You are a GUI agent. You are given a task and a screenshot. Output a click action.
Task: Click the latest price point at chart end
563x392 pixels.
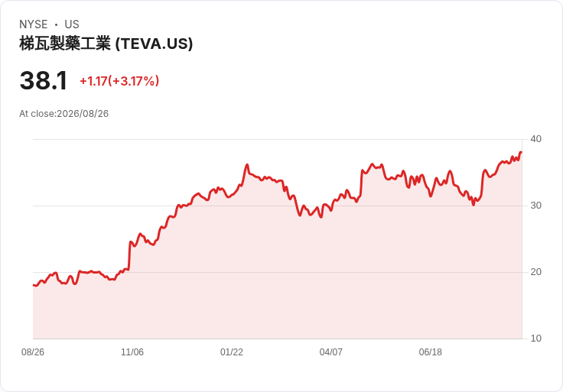[x=521, y=152]
